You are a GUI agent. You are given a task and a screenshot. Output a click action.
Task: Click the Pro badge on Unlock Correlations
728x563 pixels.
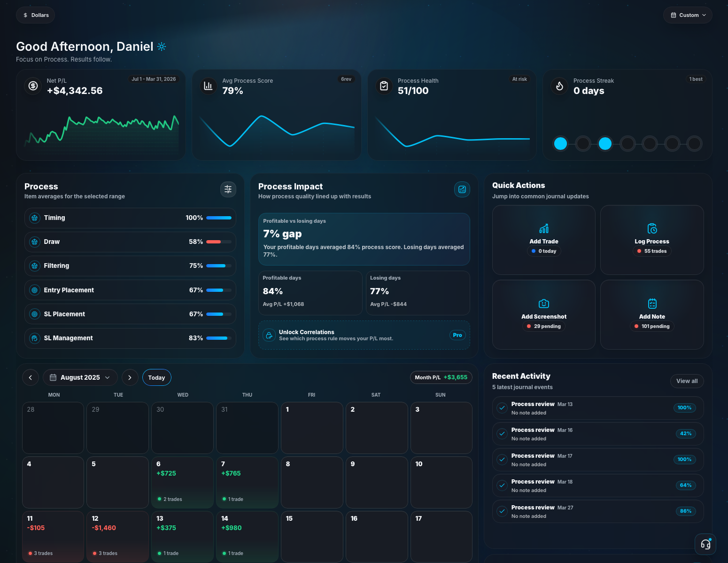pos(457,335)
